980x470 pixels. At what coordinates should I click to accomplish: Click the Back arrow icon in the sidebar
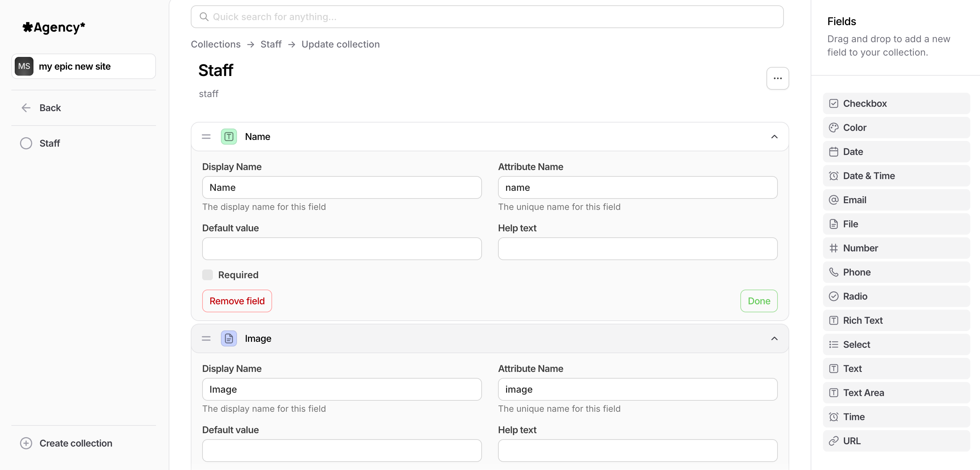pyautogui.click(x=26, y=108)
